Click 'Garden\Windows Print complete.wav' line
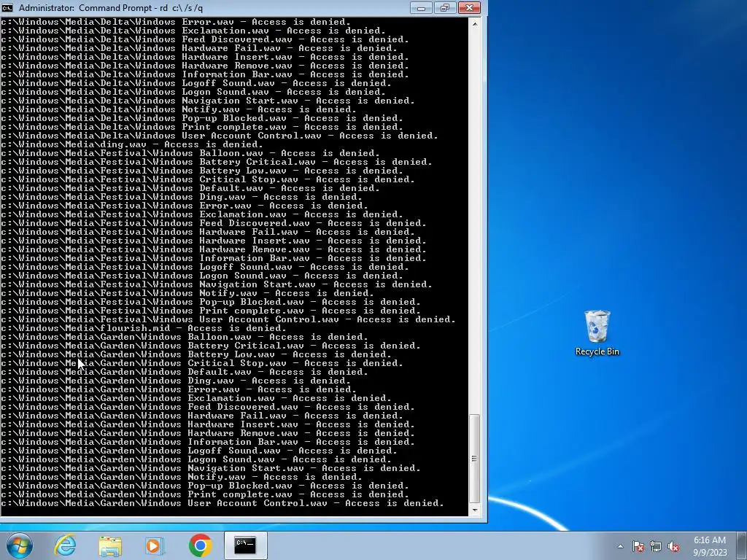Screen dimensions: 747x560 (x=205, y=494)
